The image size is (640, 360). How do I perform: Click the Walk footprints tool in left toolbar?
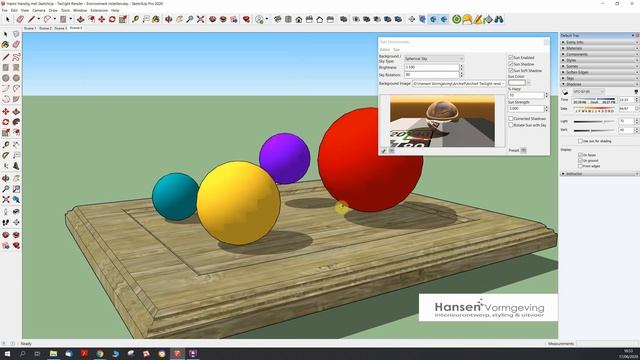point(6,222)
